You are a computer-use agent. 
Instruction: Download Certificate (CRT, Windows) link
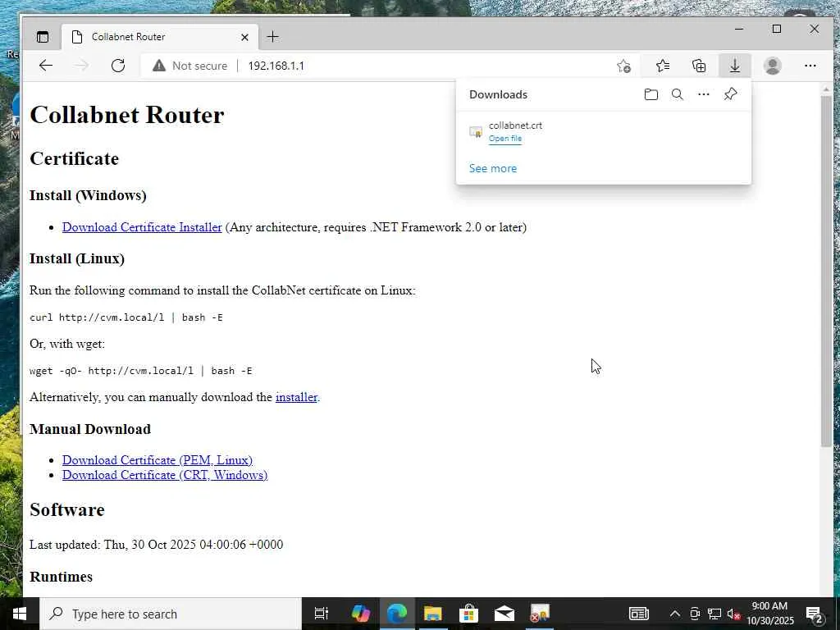coord(165,475)
